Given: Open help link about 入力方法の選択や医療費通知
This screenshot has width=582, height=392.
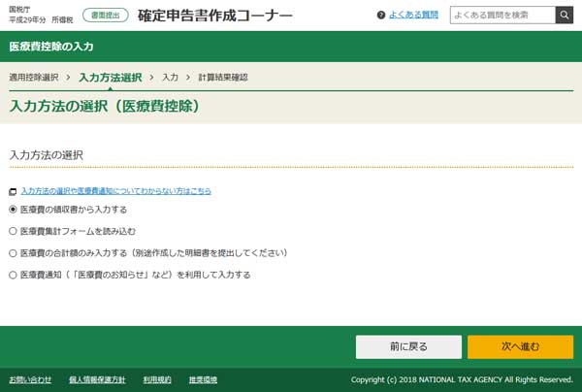Looking at the screenshot, I should pos(115,192).
